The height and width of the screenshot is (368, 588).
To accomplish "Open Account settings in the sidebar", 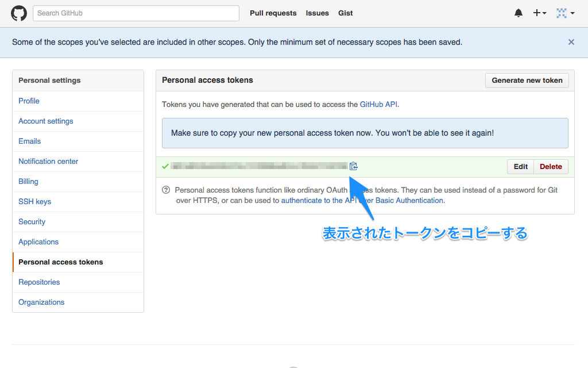I will pyautogui.click(x=46, y=121).
